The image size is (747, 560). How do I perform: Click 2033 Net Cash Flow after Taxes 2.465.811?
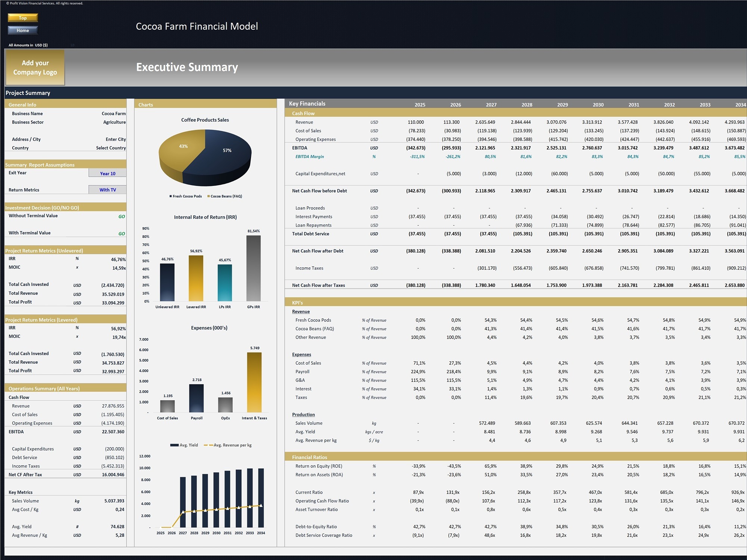click(699, 285)
